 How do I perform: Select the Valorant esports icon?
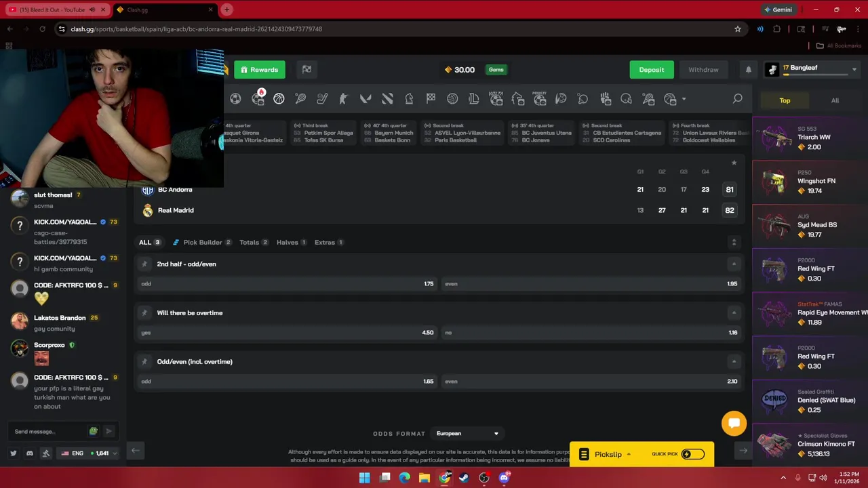click(x=366, y=99)
